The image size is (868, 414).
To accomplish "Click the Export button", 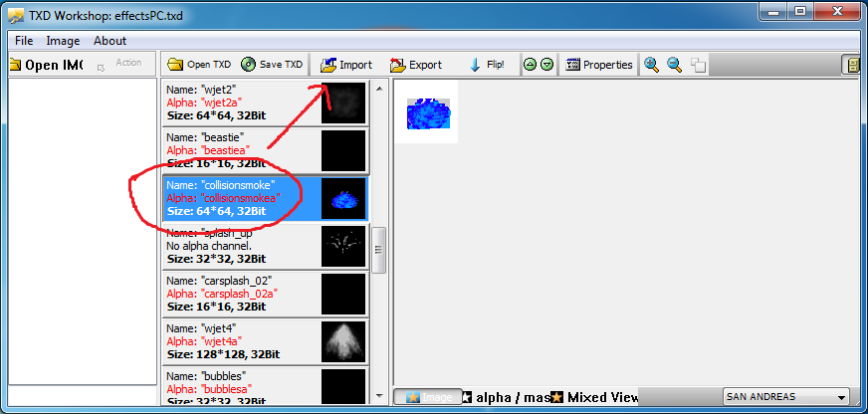I will click(x=416, y=65).
